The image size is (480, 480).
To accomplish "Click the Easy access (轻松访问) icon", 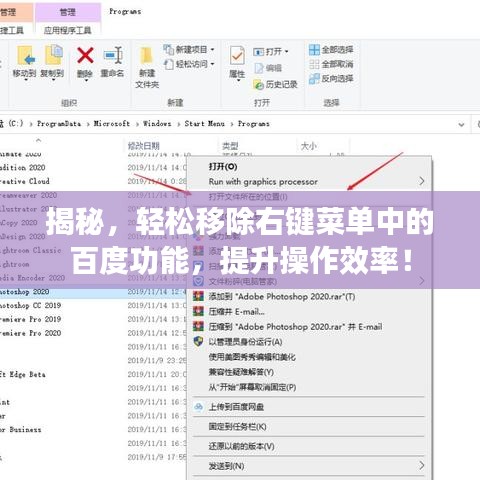I will click(x=169, y=64).
